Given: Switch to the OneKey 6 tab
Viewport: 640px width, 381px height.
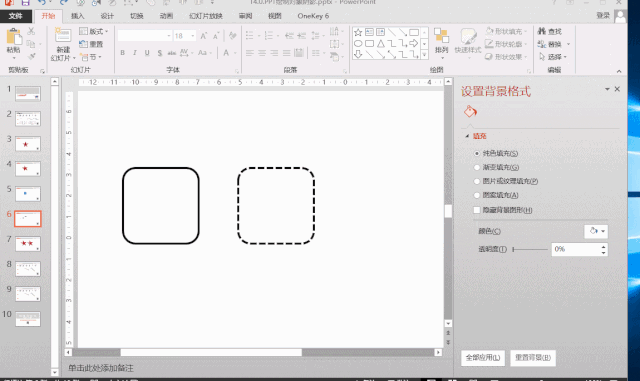Looking at the screenshot, I should (313, 16).
